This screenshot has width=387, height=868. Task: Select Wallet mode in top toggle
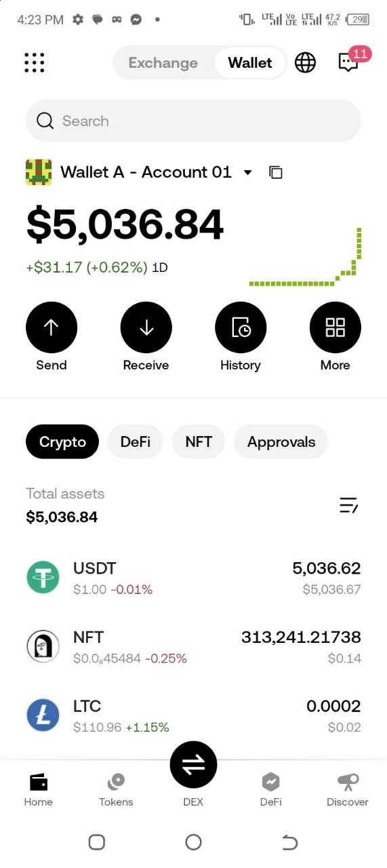[250, 62]
